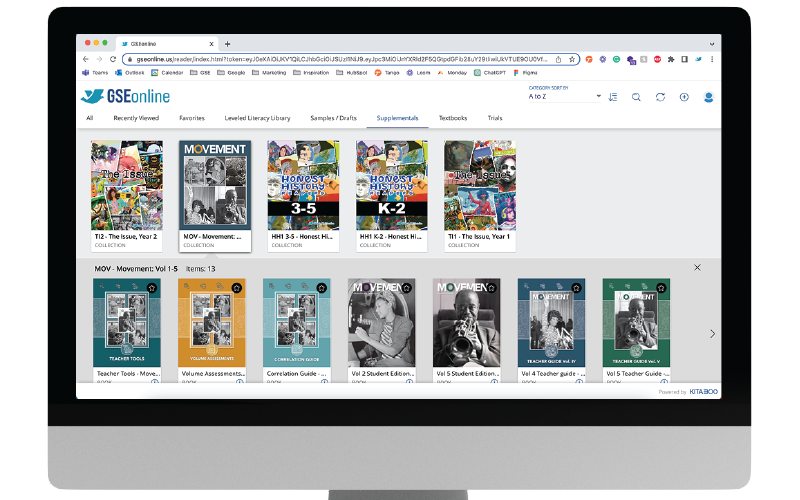The width and height of the screenshot is (800, 500).
Task: Close the MOV - Movement collection panel
Action: 697,268
